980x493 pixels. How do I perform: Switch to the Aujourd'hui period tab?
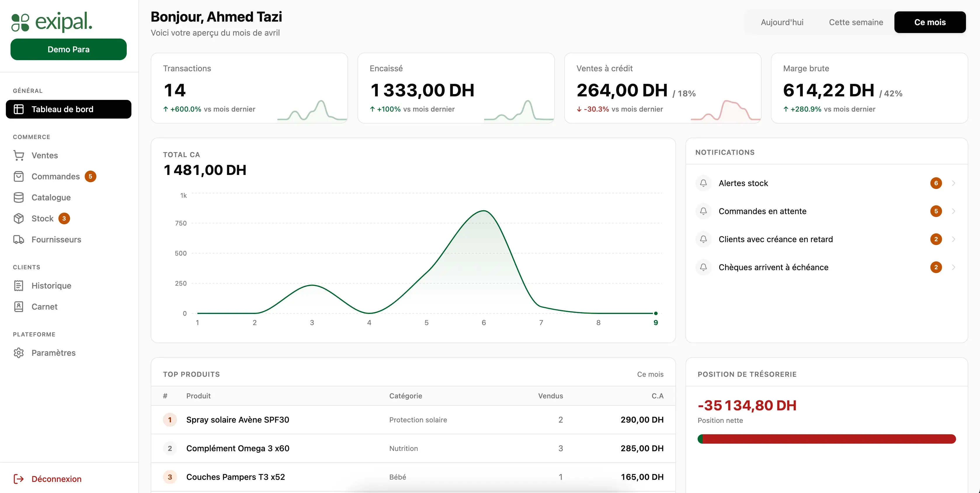point(782,22)
